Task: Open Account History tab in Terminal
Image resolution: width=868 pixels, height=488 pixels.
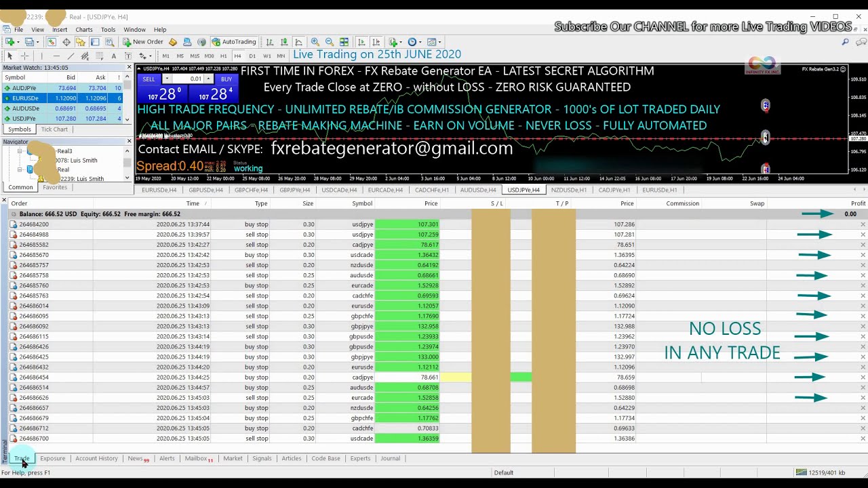Action: pos(96,459)
